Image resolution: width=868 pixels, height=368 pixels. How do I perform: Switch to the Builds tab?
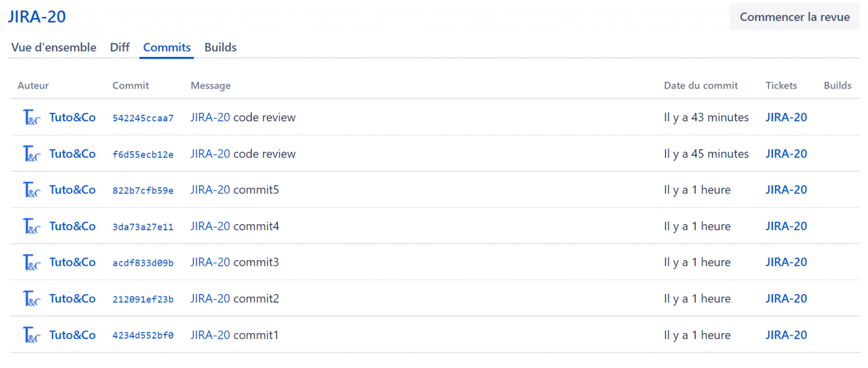click(x=220, y=47)
